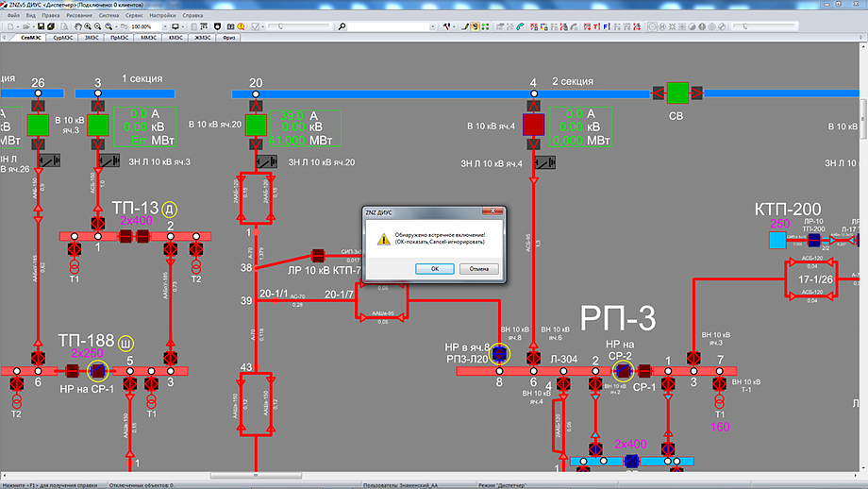Image resolution: width=868 pixels, height=489 pixels.
Task: Open the Сервис menu
Action: (x=135, y=16)
